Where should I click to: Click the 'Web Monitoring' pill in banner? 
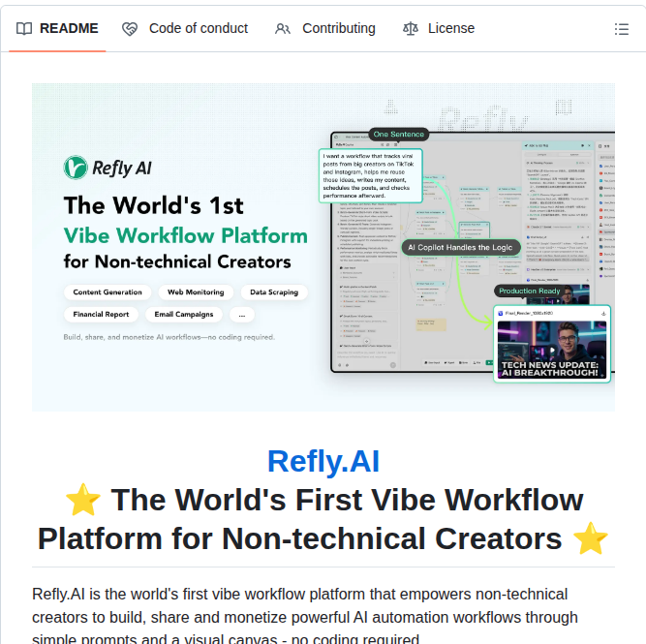click(196, 292)
